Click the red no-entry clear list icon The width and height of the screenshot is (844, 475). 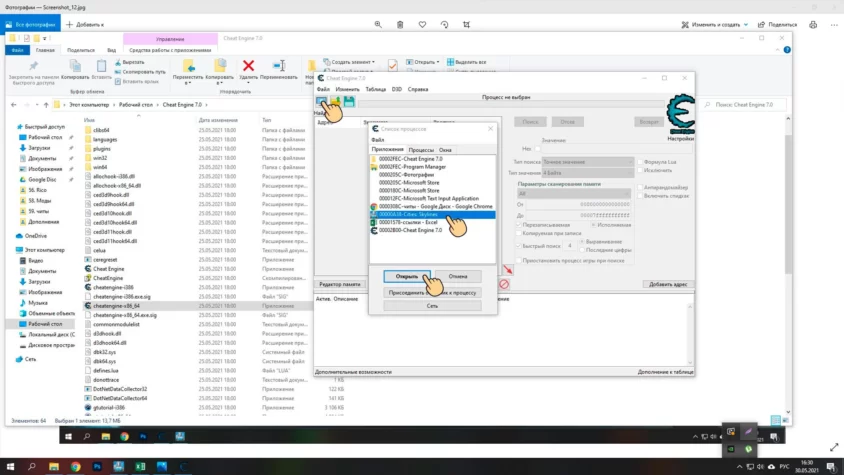coord(504,284)
